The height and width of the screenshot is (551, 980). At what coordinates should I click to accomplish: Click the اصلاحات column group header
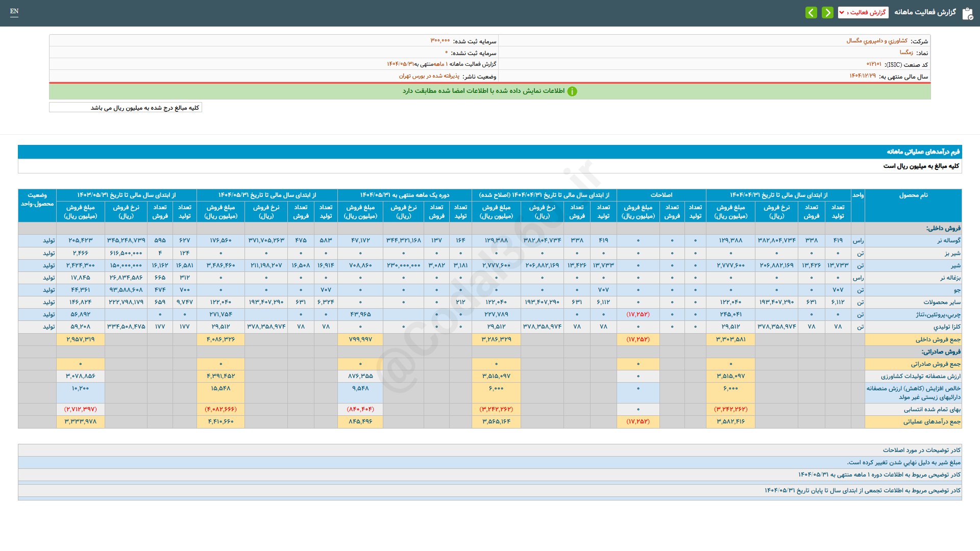click(x=661, y=195)
